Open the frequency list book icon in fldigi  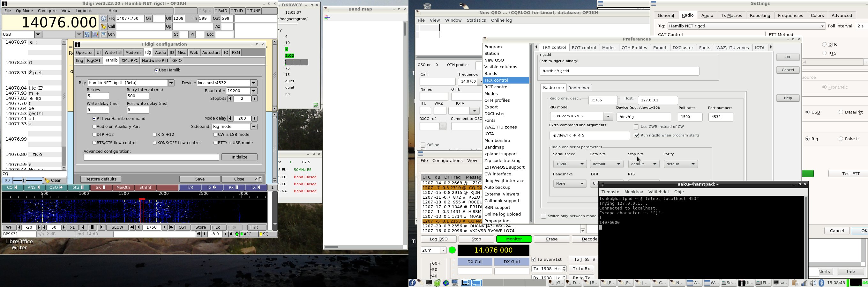pyautogui.click(x=95, y=34)
